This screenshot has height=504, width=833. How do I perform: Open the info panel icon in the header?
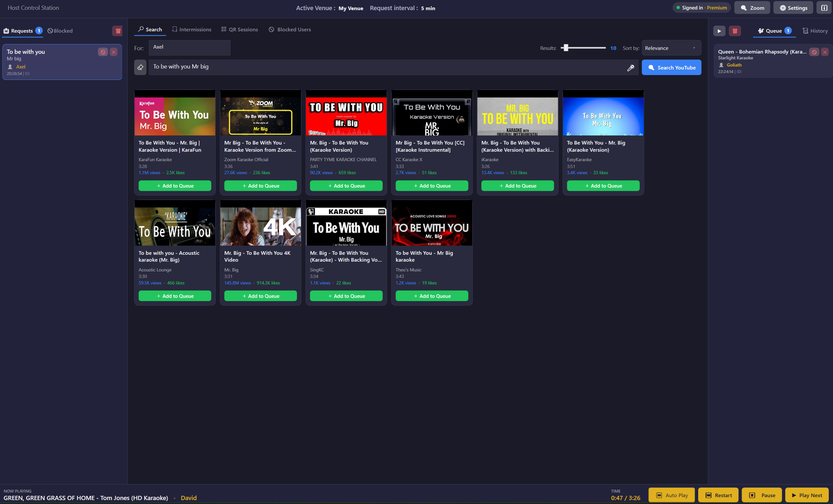[x=824, y=8]
